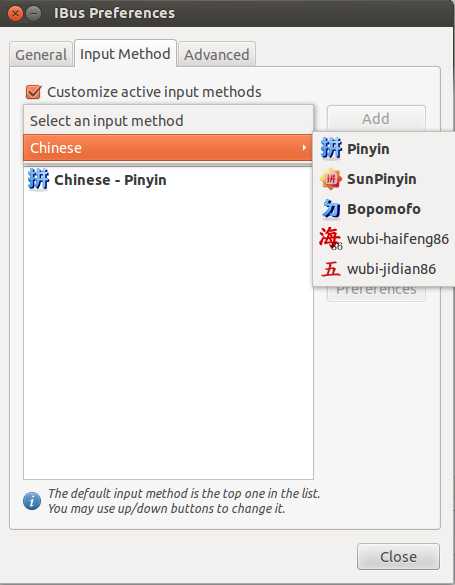Click the blue info icon at bottom

(x=32, y=501)
